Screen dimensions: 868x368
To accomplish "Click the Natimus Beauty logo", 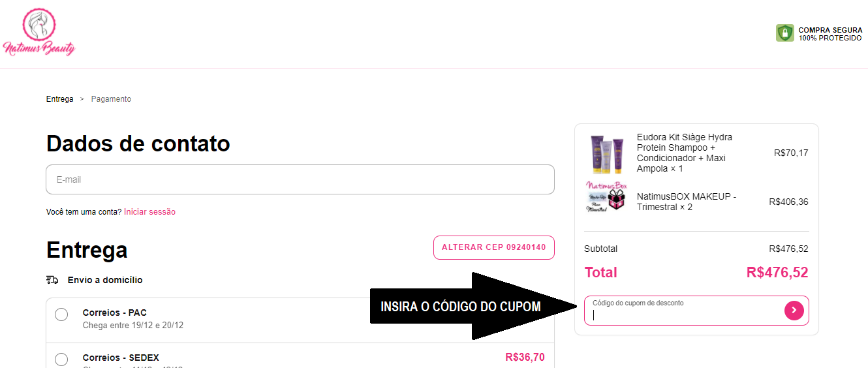I will point(39,33).
